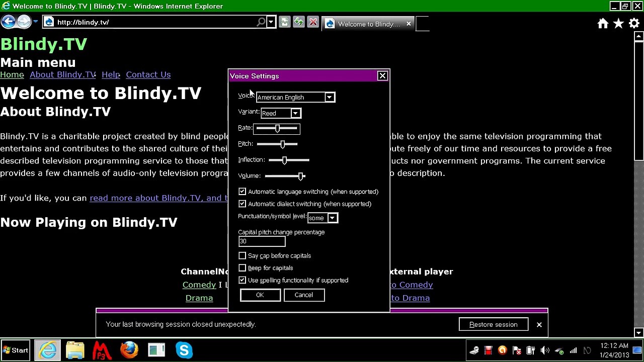644x362 pixels.
Task: Click the battery power tray icon
Action: (x=530, y=350)
